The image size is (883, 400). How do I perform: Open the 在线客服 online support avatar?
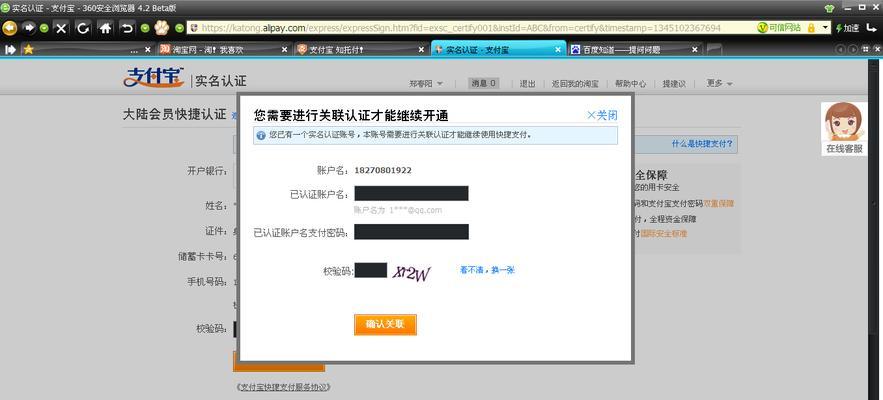(844, 128)
